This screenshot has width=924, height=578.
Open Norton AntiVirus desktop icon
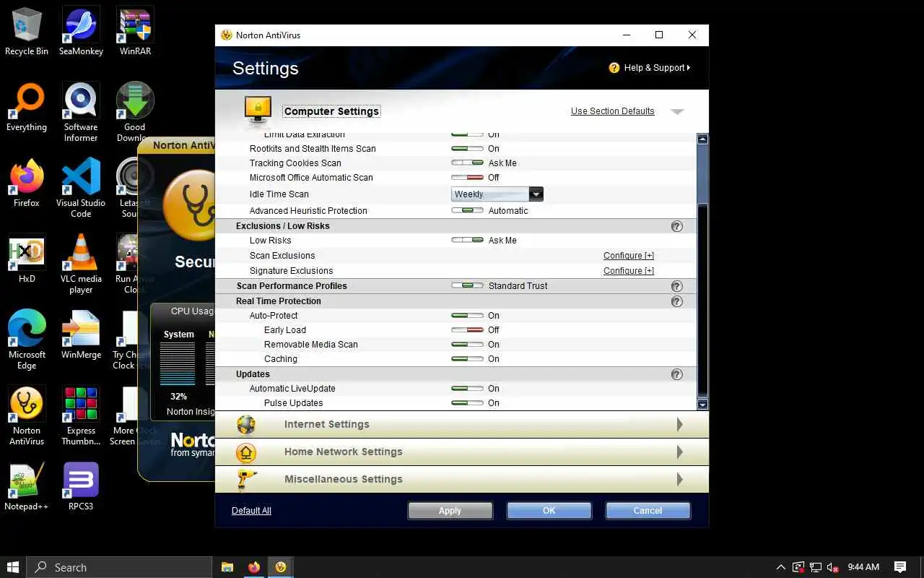[x=27, y=416]
